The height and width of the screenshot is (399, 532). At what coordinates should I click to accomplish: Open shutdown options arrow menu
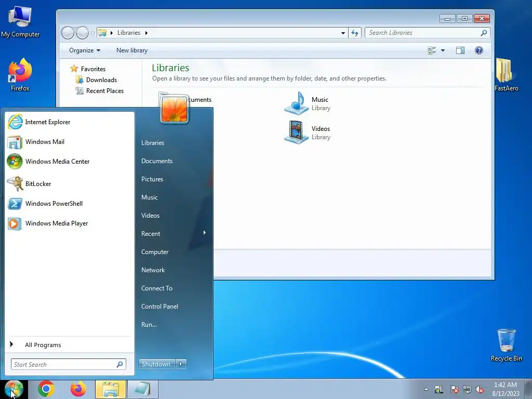click(181, 364)
